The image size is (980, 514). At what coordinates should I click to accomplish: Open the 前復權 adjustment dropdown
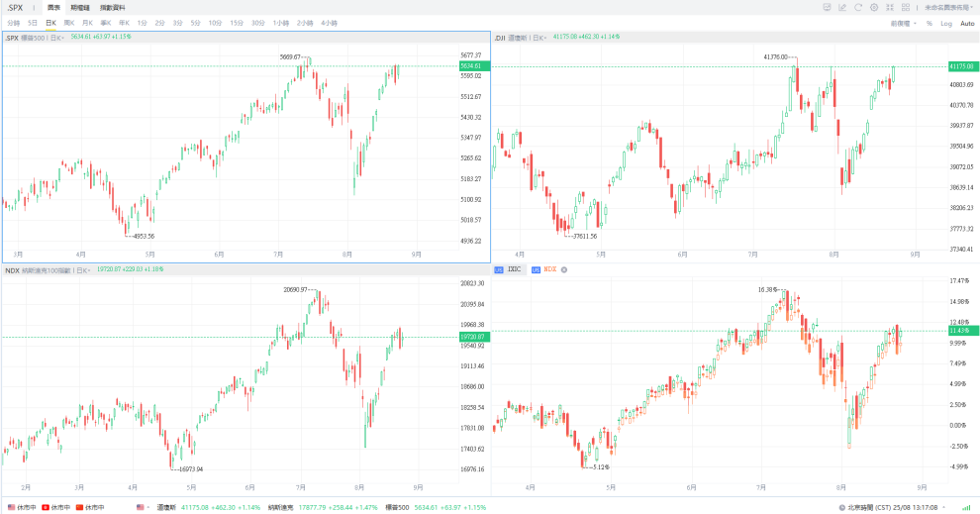click(x=903, y=23)
